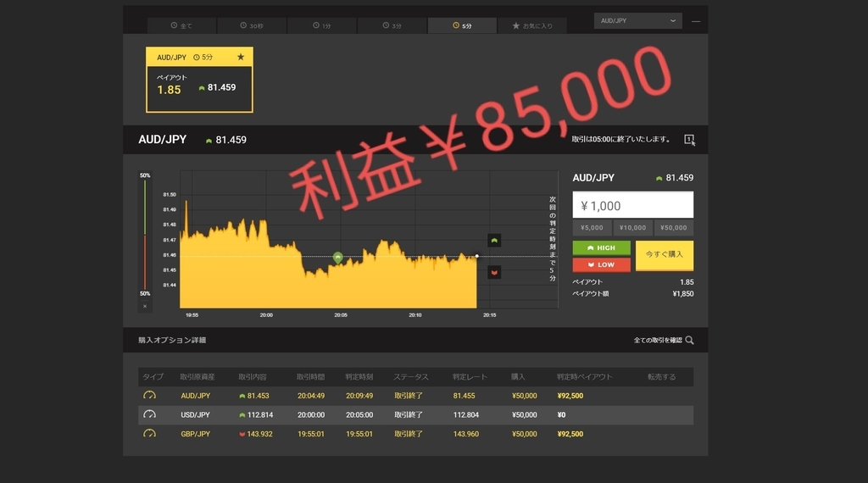The height and width of the screenshot is (483, 868).
Task: Select USD/JPY in the trade table
Action: (x=196, y=414)
